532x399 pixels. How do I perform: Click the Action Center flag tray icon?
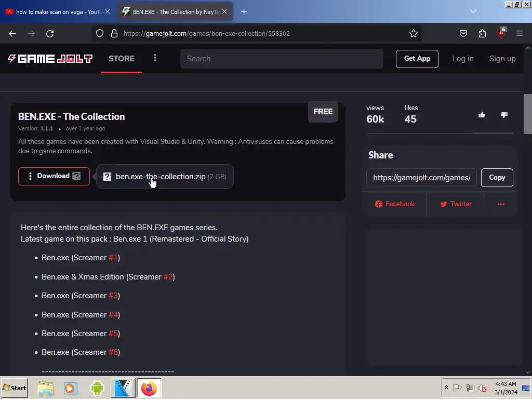click(x=457, y=388)
